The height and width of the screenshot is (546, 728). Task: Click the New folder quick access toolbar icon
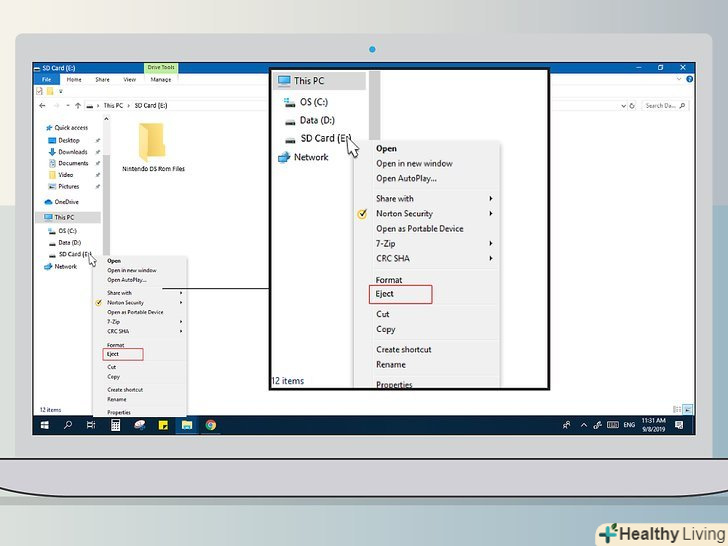(50, 91)
